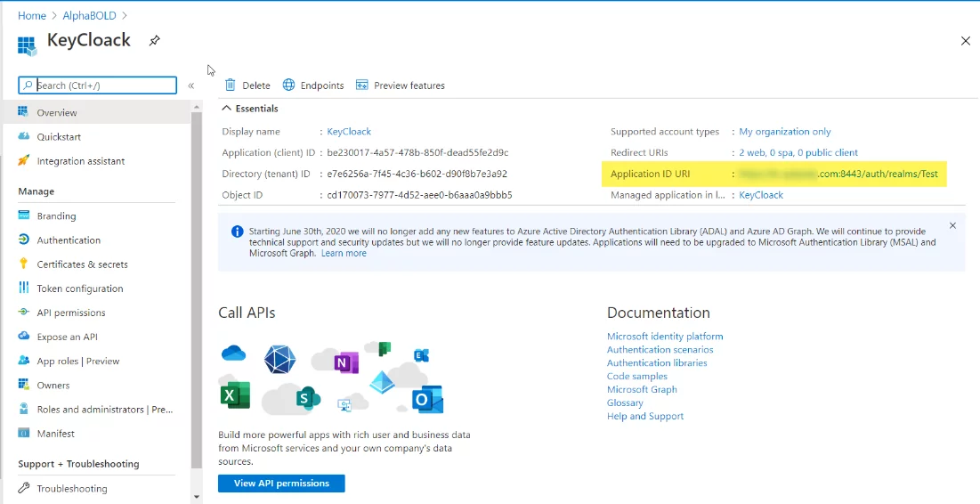Click the App roles people icon
This screenshot has height=504, width=980.
click(x=24, y=361)
